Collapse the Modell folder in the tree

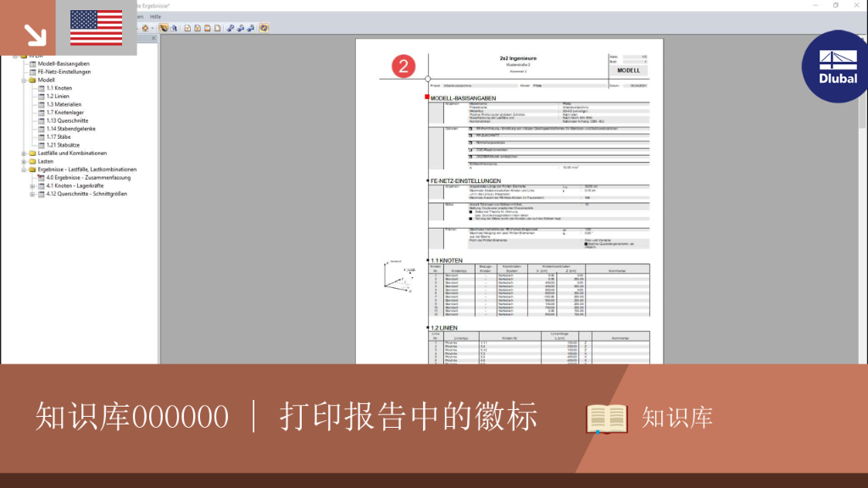click(24, 80)
